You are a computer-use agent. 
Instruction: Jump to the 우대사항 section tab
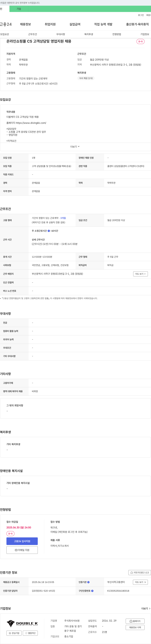pos(61,34)
